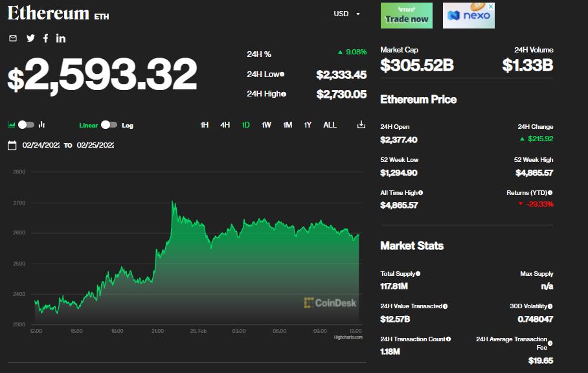Click the $1,294.90 52 week low value
This screenshot has height=373, width=588.
[399, 173]
